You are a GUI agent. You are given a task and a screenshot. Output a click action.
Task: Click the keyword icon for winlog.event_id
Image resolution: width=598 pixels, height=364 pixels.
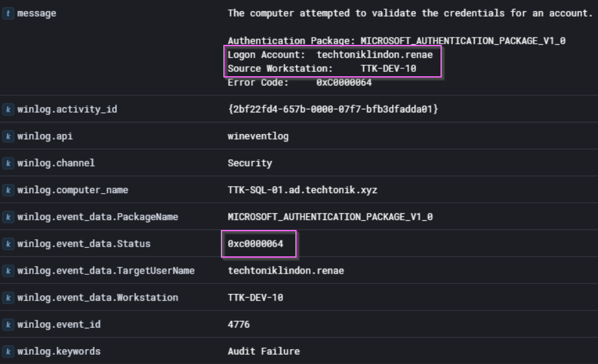pos(9,325)
